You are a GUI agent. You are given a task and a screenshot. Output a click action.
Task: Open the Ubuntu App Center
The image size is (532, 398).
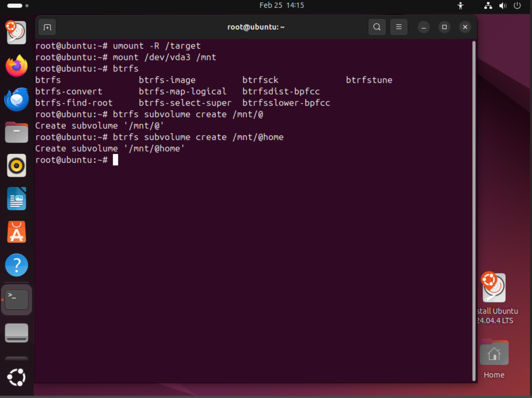(17, 232)
